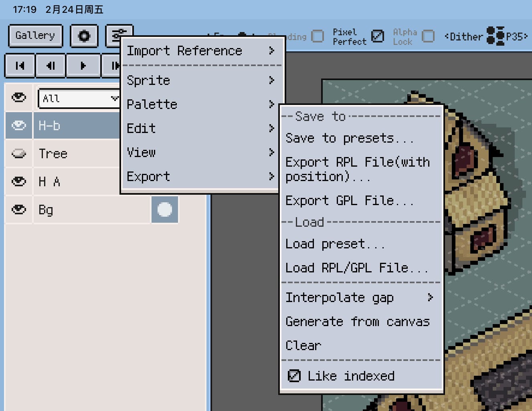Open the Gallery
Viewport: 532px width, 411px height.
click(35, 36)
